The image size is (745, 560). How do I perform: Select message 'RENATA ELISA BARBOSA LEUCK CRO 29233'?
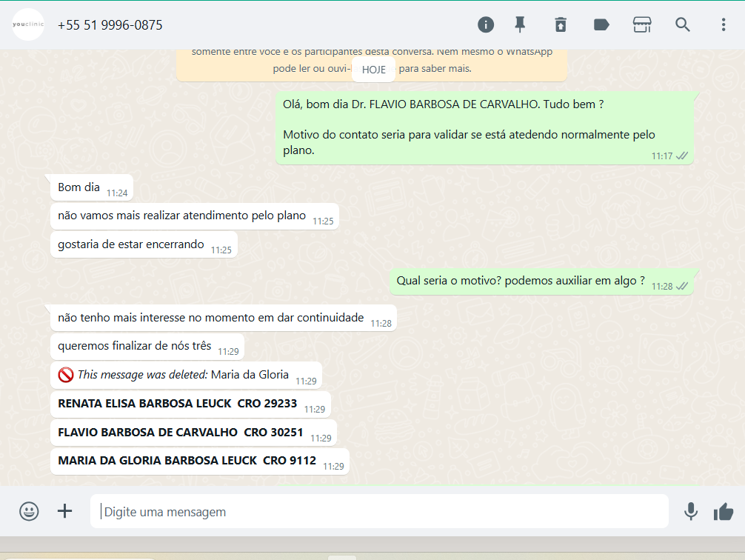190,404
